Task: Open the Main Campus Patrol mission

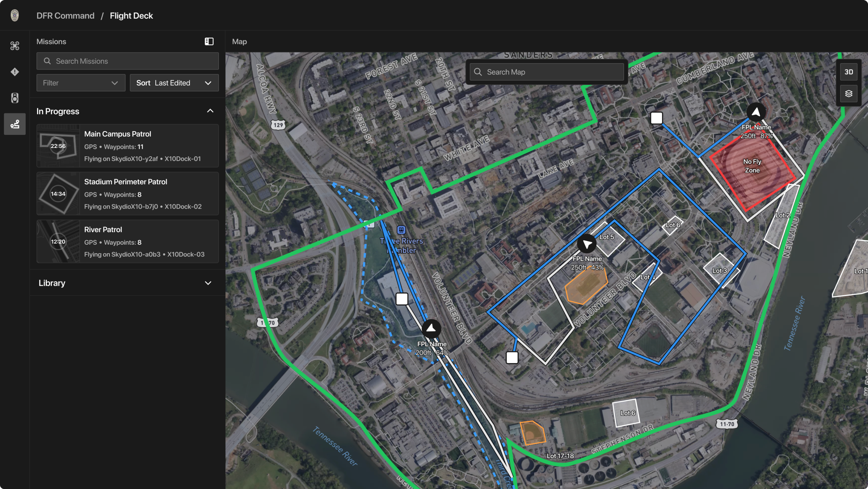Action: tap(128, 146)
